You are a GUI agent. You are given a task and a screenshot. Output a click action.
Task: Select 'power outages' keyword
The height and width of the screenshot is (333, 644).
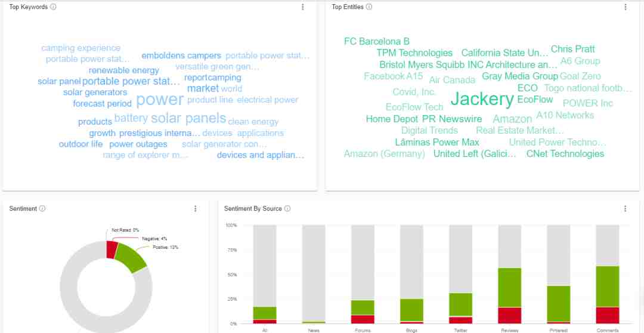[138, 144]
